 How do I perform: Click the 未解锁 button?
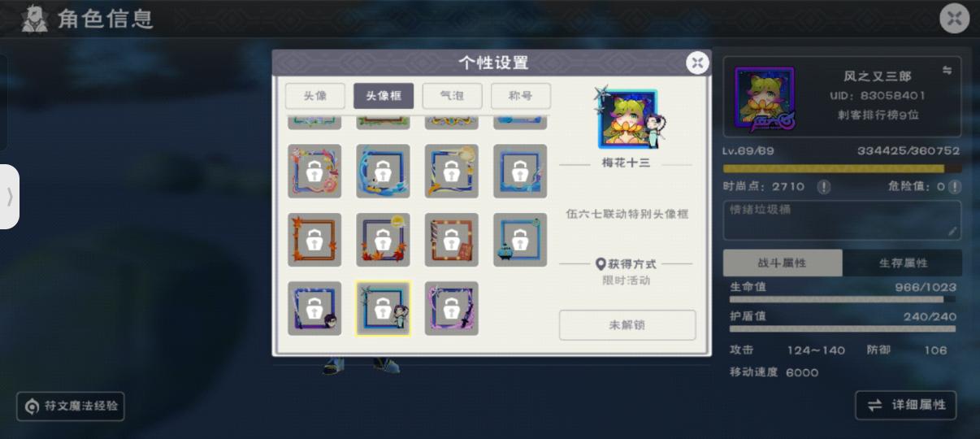coord(627,325)
